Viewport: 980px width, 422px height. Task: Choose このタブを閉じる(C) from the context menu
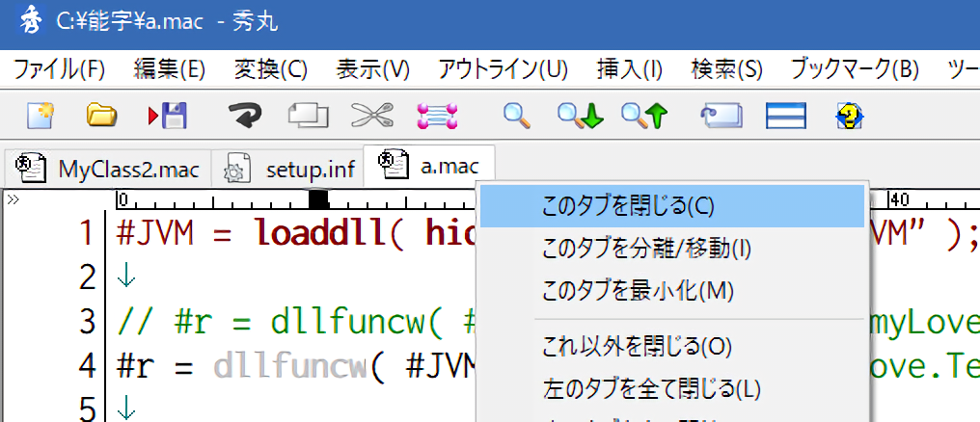627,206
